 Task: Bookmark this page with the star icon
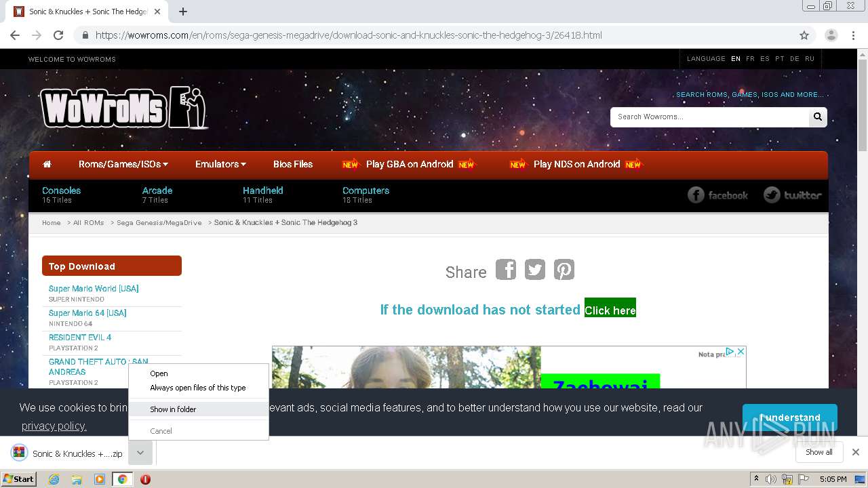[x=804, y=35]
